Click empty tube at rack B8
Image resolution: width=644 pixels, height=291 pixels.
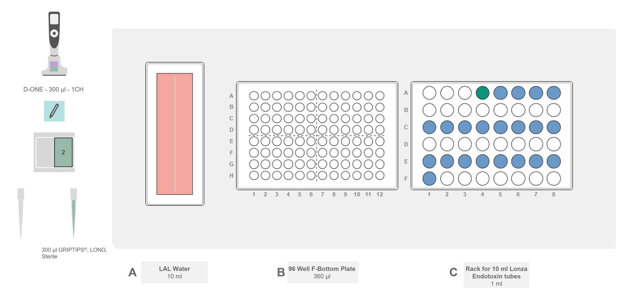[x=553, y=110]
